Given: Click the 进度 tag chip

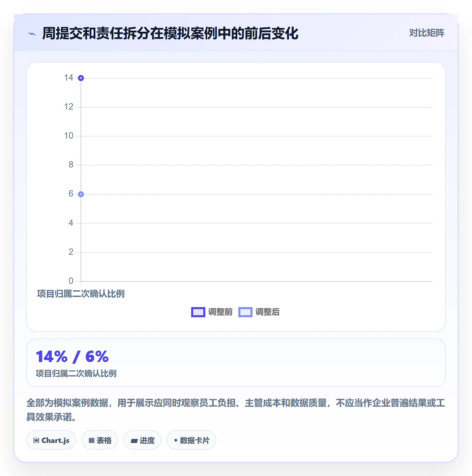Looking at the screenshot, I should (x=142, y=440).
